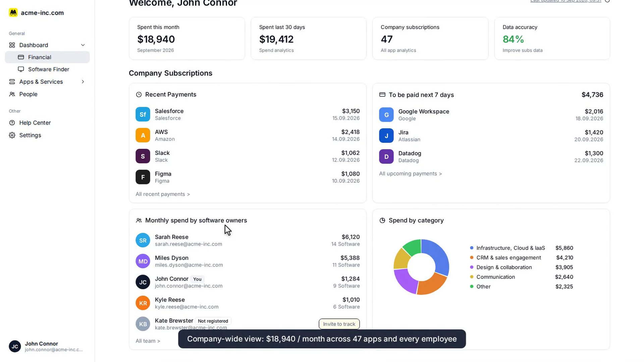Click Kyle Reese's KR avatar
644x362 pixels.
[x=143, y=303]
